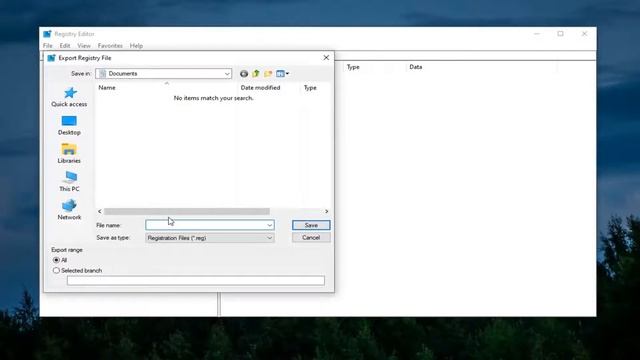
Task: Click the scroll left arrow in file list
Action: point(100,211)
